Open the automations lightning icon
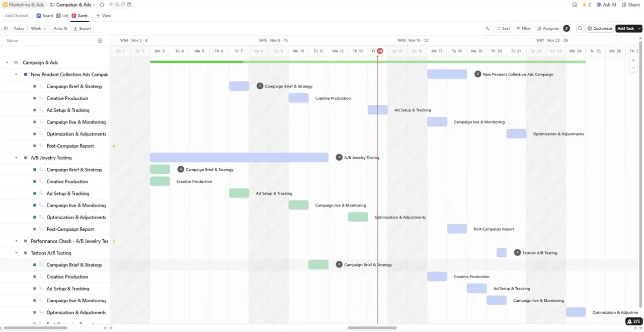The width and height of the screenshot is (644, 332). (587, 5)
